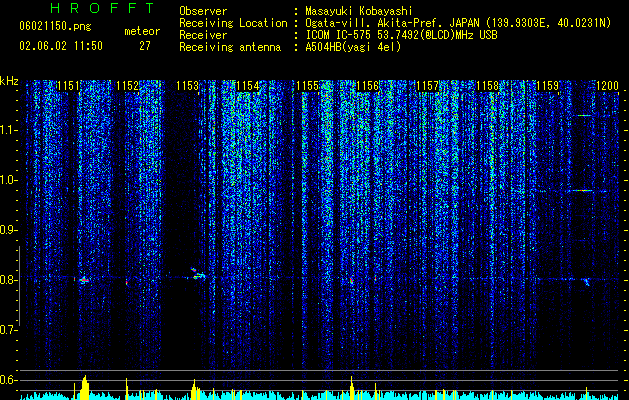Select receiver ICOM IC-575 53.7492 MHz text
Screen dimensions: 629x400
(x=401, y=35)
